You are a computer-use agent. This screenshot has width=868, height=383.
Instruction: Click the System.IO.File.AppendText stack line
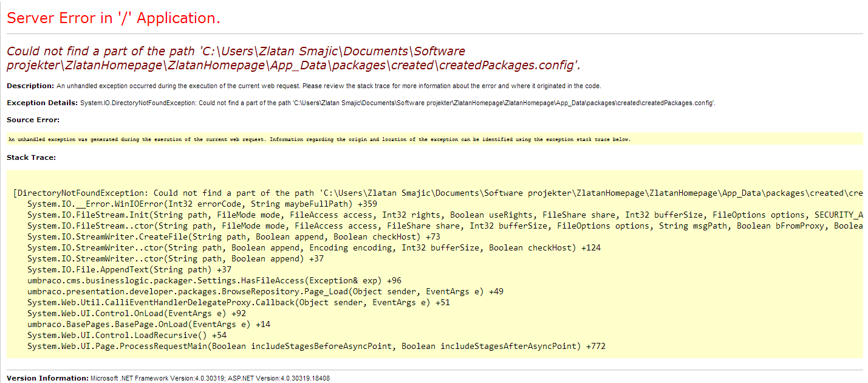tap(129, 269)
